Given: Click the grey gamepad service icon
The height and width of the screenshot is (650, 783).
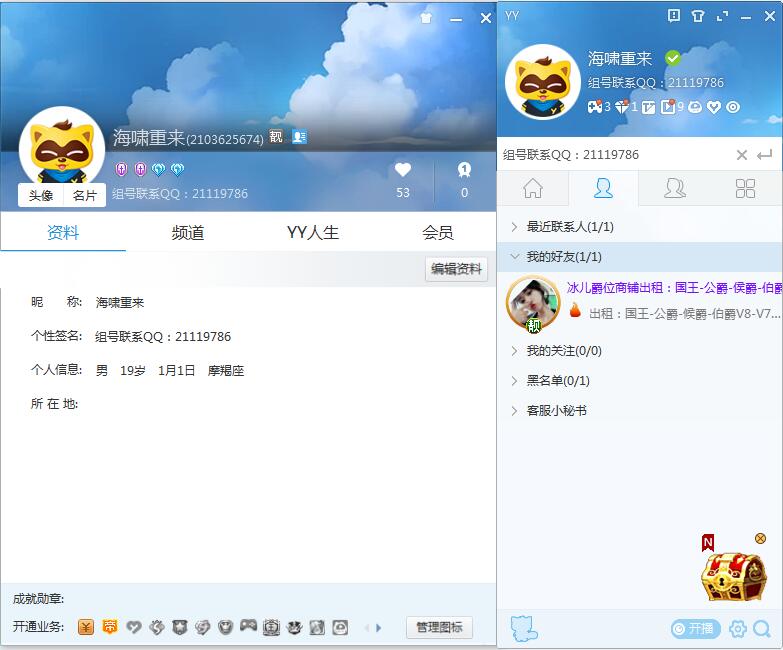Looking at the screenshot, I should [x=248, y=626].
